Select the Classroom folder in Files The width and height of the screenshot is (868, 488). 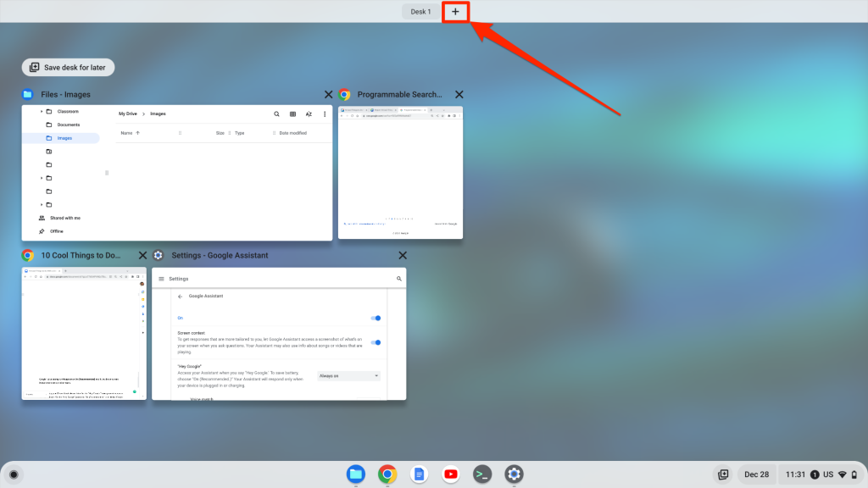(68, 111)
